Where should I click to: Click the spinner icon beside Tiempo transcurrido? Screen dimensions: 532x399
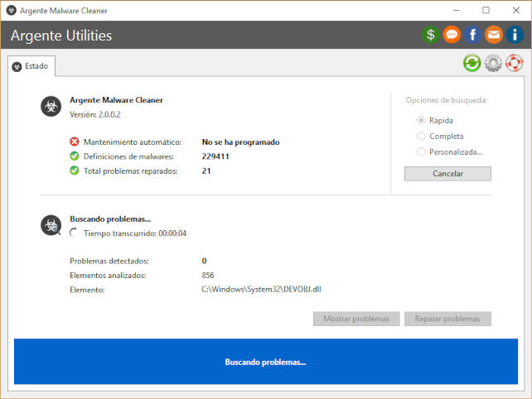[74, 233]
